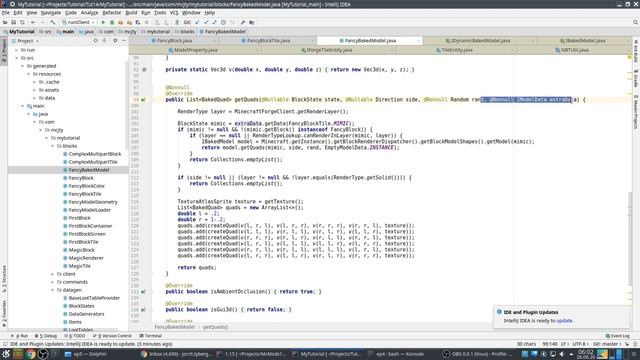Click the Chrome icon in taskbar

(x=31, y=354)
